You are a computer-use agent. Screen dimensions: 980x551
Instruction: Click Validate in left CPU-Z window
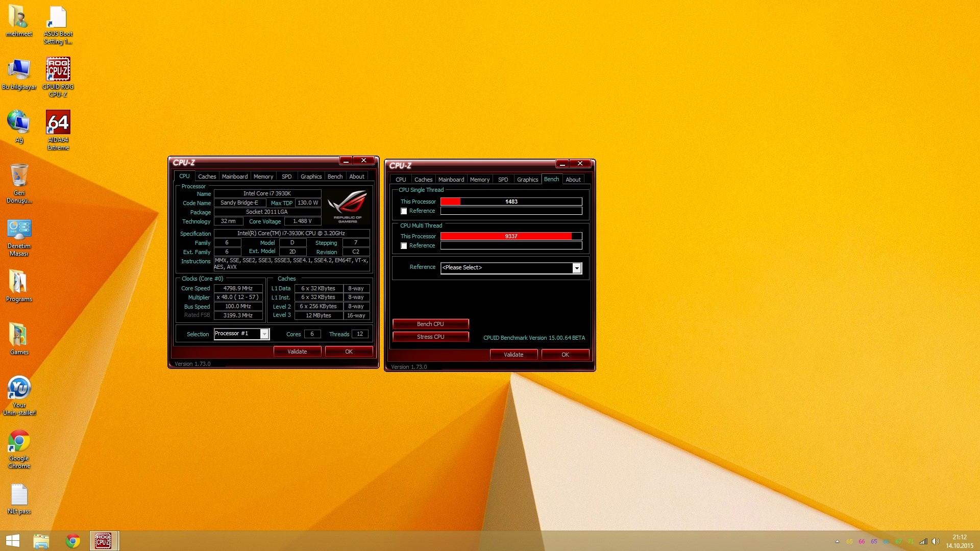coord(297,352)
